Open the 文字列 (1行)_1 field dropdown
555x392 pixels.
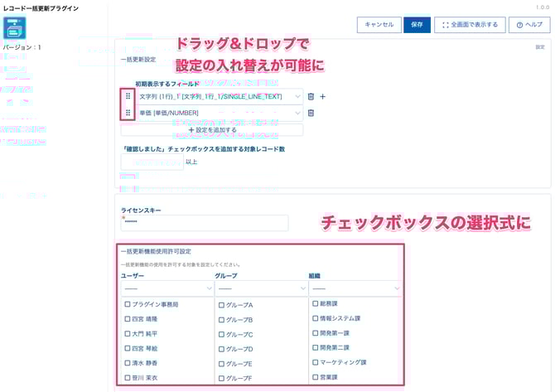[219, 96]
